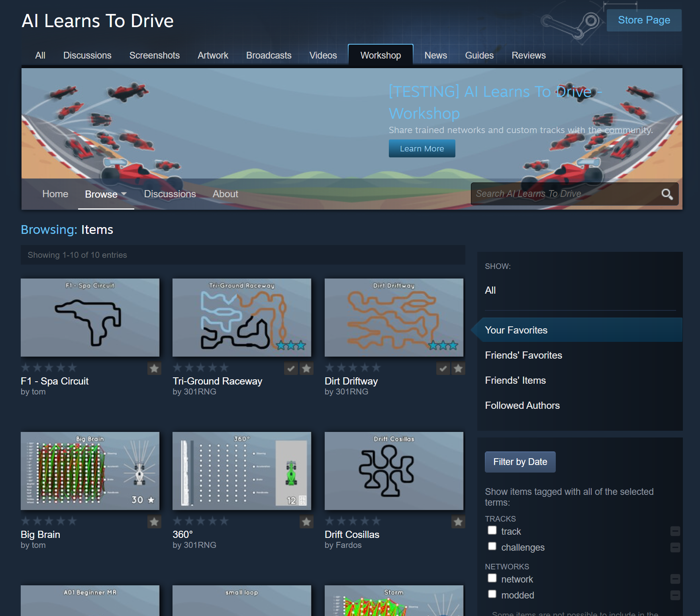Show Friends' Items
700x616 pixels.
[x=515, y=381]
